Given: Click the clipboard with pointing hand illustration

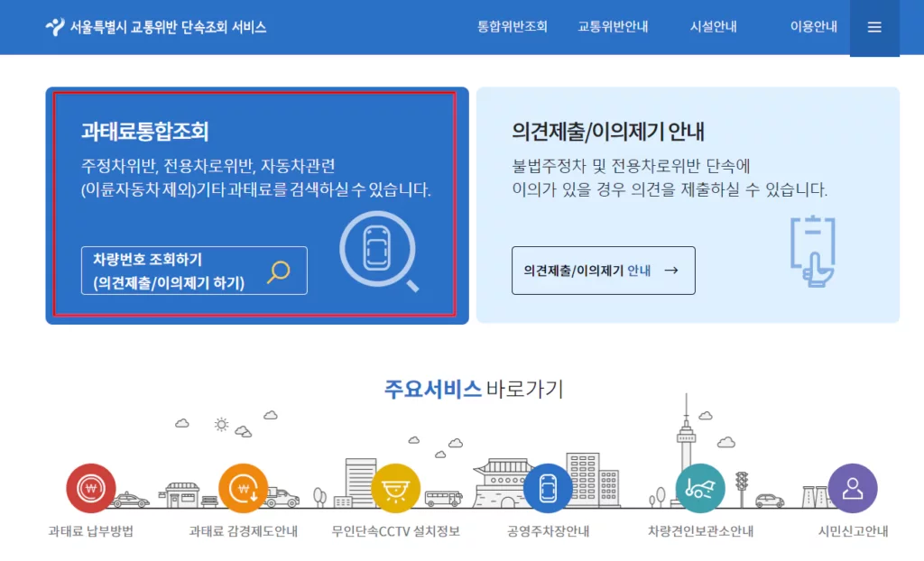Looking at the screenshot, I should click(x=813, y=252).
